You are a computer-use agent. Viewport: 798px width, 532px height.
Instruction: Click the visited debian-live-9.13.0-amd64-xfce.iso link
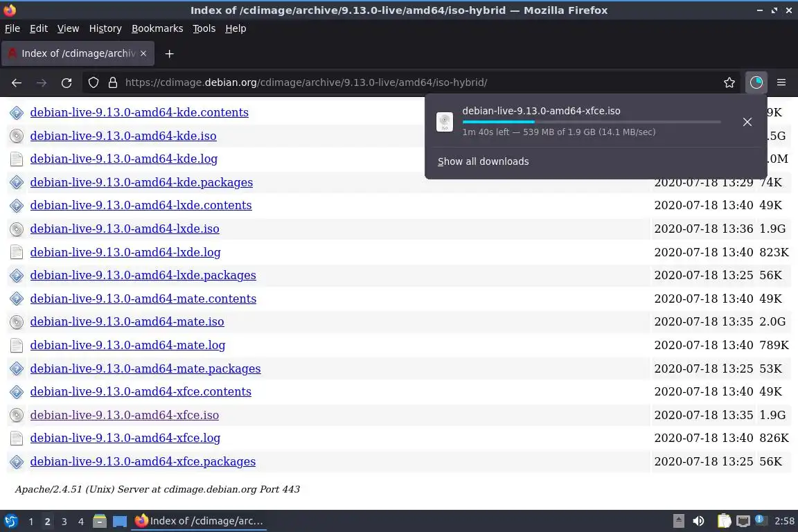125,415
